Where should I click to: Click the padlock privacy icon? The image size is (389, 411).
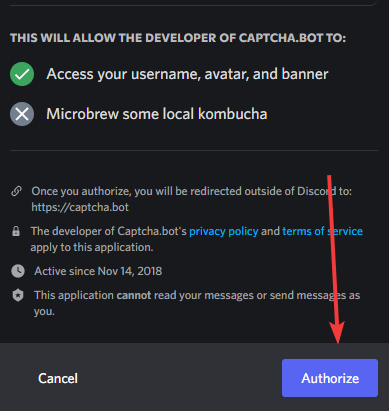click(x=16, y=231)
